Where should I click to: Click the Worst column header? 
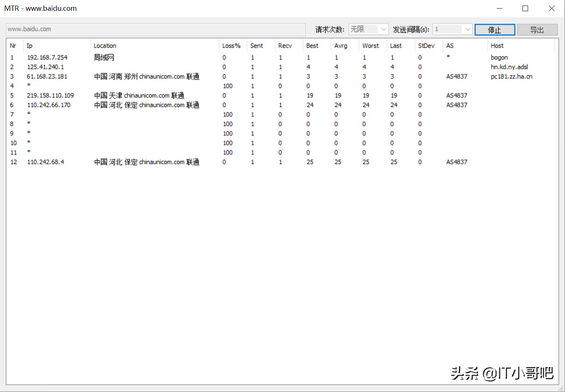(x=370, y=45)
